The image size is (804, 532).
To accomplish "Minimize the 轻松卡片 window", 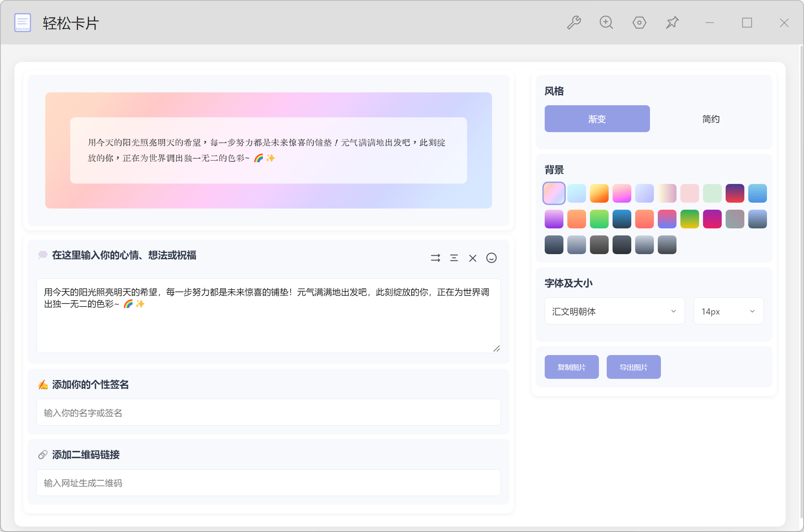I will point(710,23).
